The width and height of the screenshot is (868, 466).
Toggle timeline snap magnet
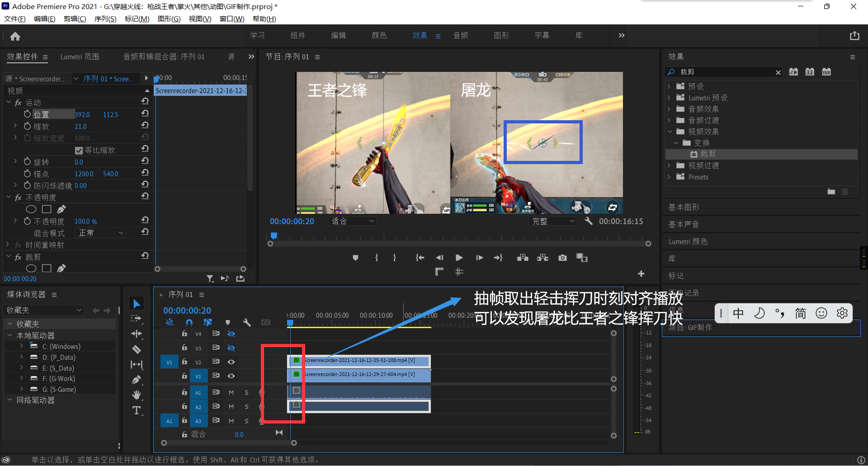point(189,322)
